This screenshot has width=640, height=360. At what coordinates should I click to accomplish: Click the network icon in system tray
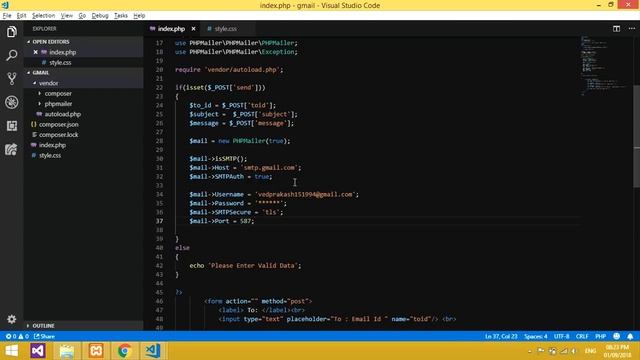[564, 351]
